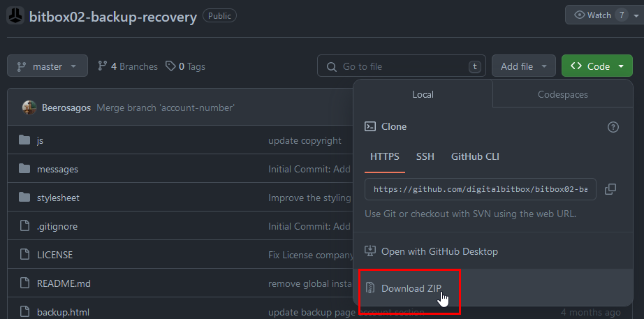This screenshot has width=644, height=319.
Task: Open the master branch selector dropdown
Action: 47,66
